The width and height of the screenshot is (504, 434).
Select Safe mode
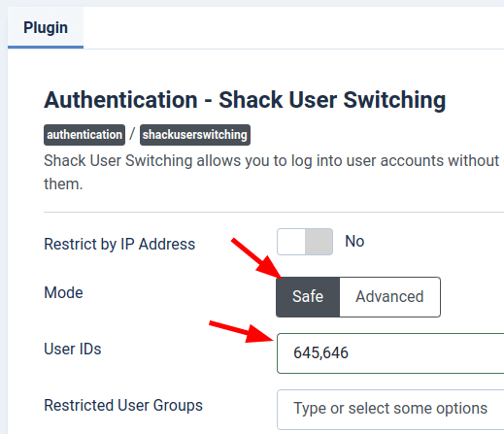pyautogui.click(x=308, y=297)
